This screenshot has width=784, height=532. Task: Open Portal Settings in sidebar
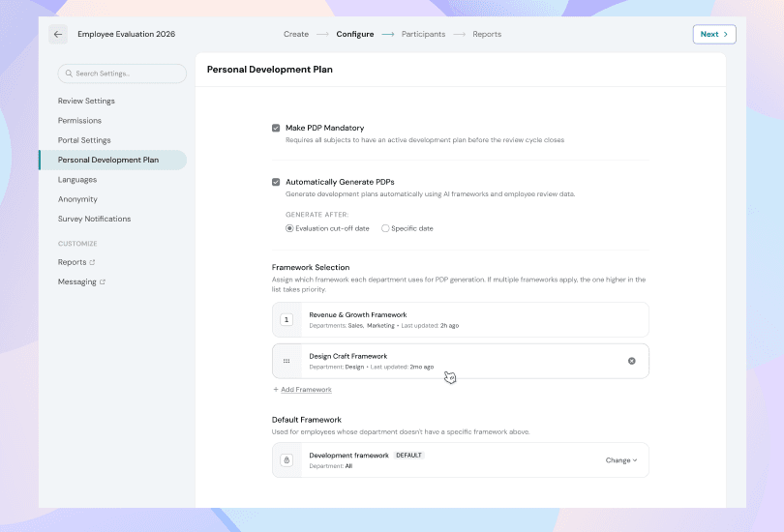tap(84, 140)
